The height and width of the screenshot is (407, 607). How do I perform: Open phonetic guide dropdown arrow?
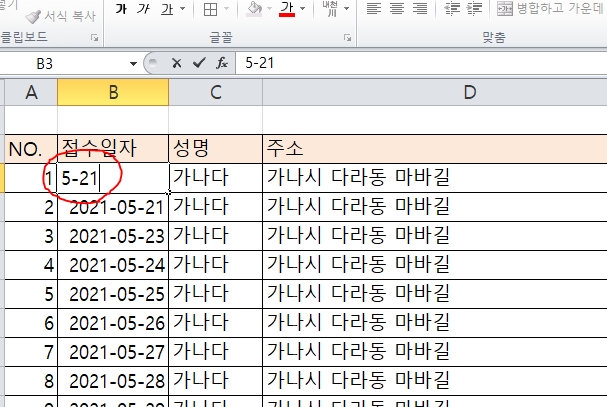(x=346, y=9)
